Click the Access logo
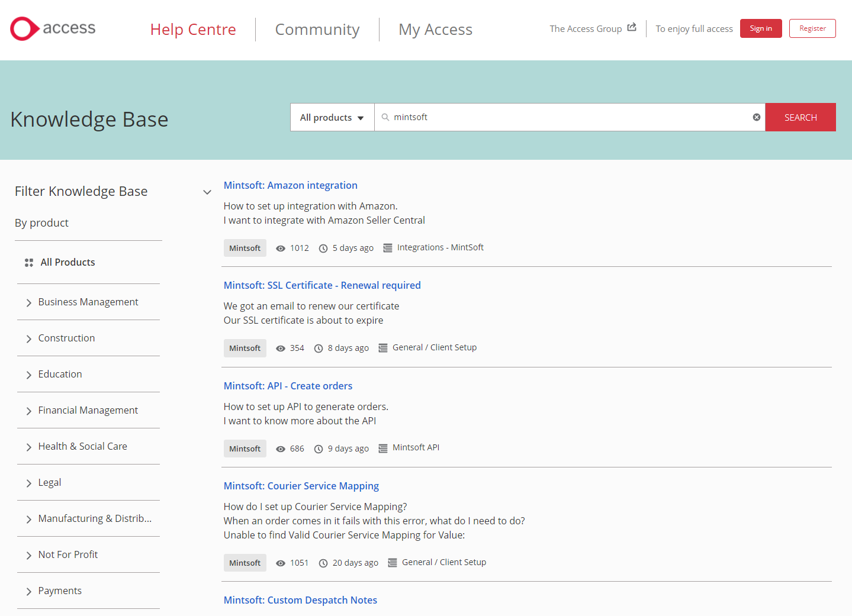This screenshot has height=616, width=852. 52,28
